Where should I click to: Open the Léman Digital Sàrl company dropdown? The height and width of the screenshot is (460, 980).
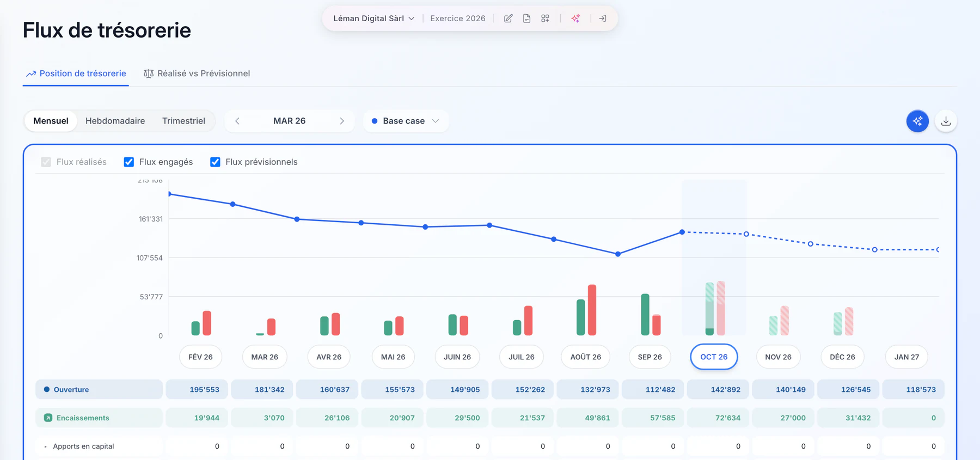374,19
